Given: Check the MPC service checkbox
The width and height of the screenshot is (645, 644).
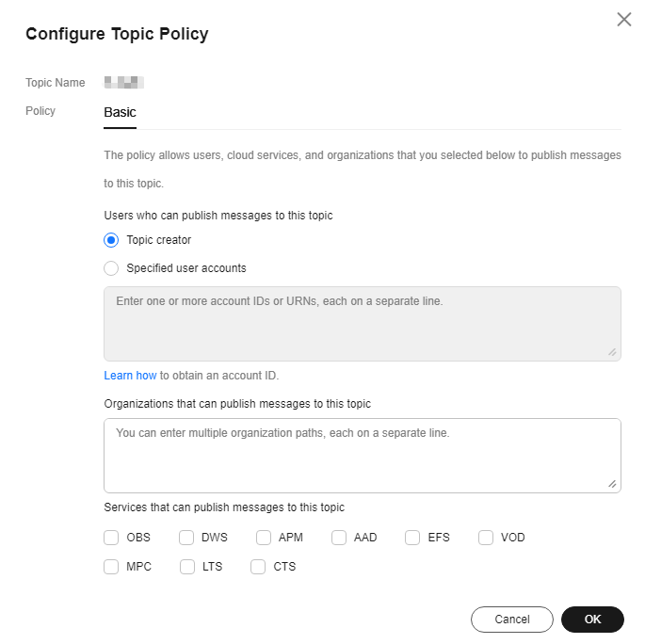Looking at the screenshot, I should (111, 567).
